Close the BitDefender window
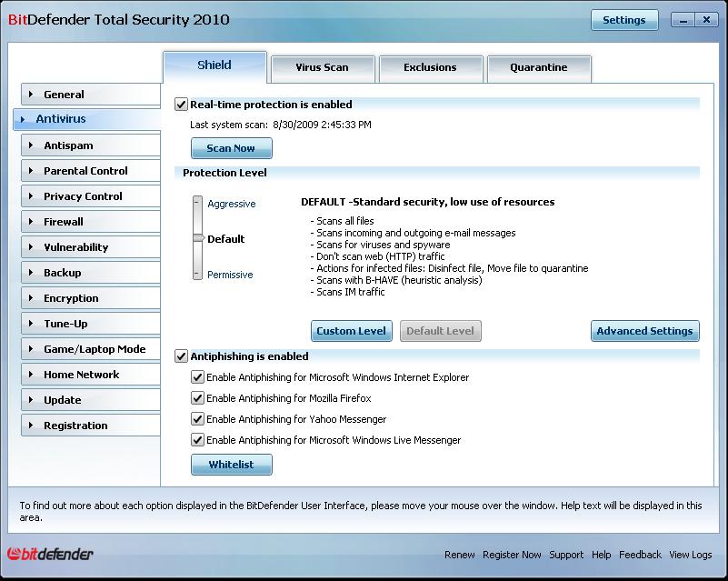This screenshot has width=728, height=581. (707, 20)
